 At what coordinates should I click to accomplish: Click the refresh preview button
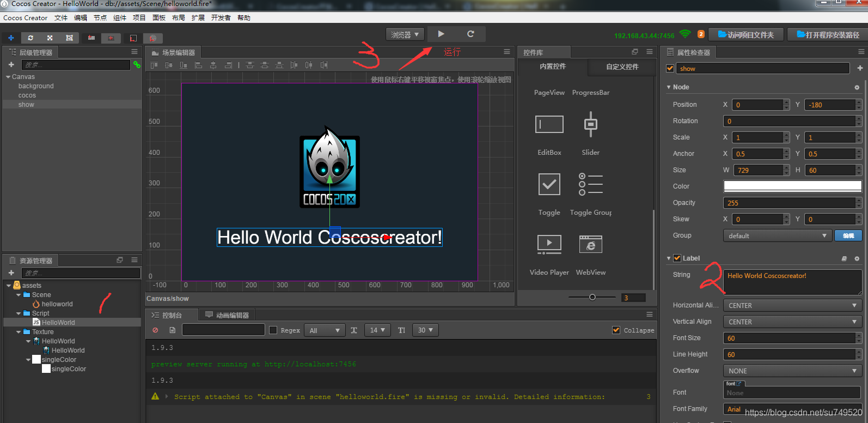pyautogui.click(x=470, y=34)
